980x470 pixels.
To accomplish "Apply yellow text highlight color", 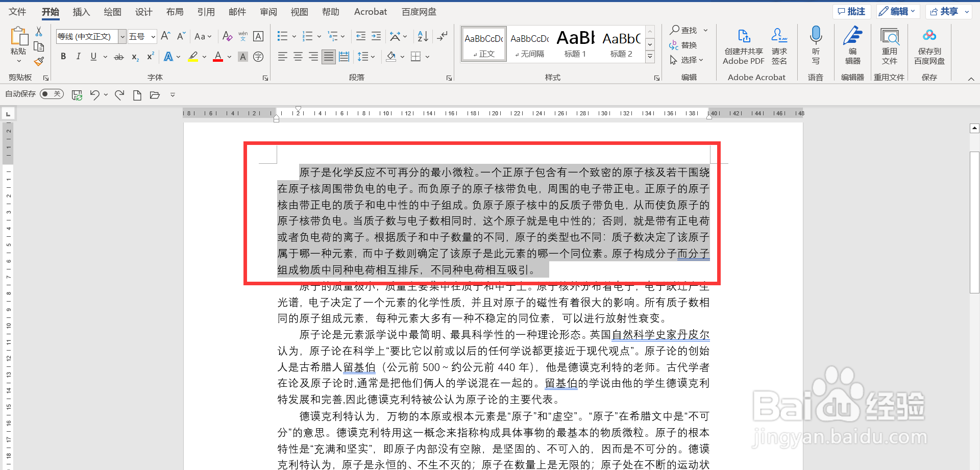I will pos(193,57).
